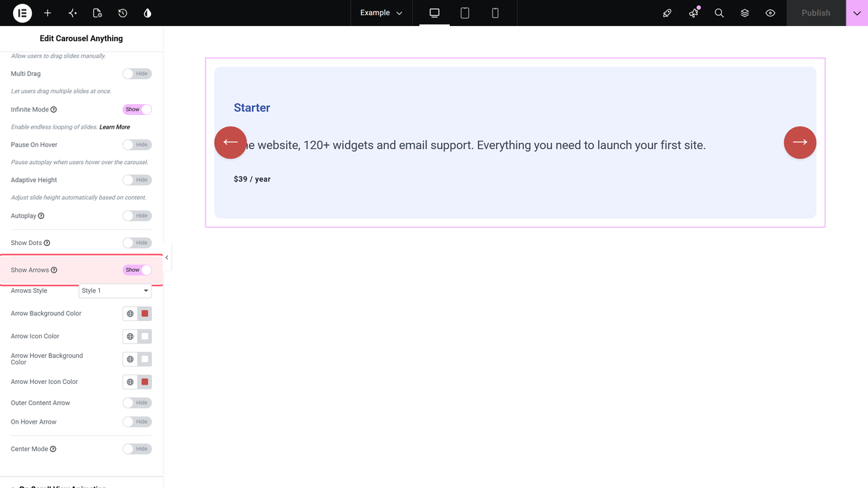868x488 pixels.
Task: Open the Arrows Style dropdown
Action: click(115, 291)
